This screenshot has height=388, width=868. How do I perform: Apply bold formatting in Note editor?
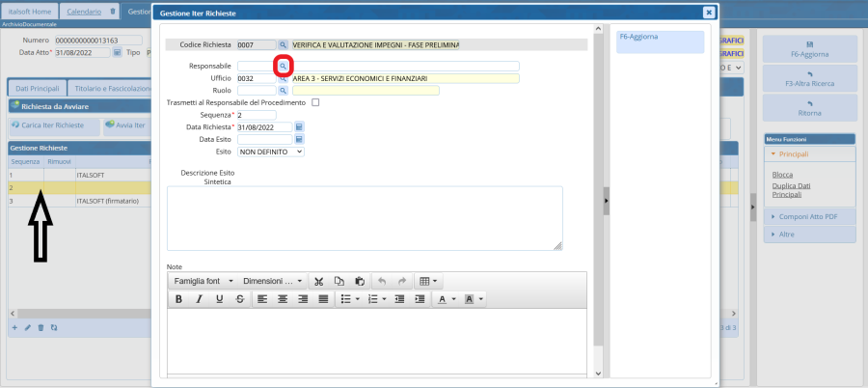pyautogui.click(x=178, y=299)
